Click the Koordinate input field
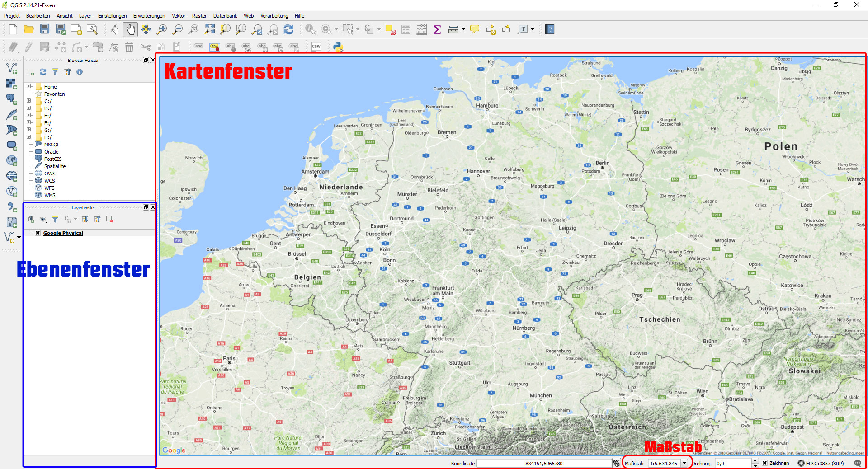Viewport: 868px width, 469px height. click(x=544, y=463)
